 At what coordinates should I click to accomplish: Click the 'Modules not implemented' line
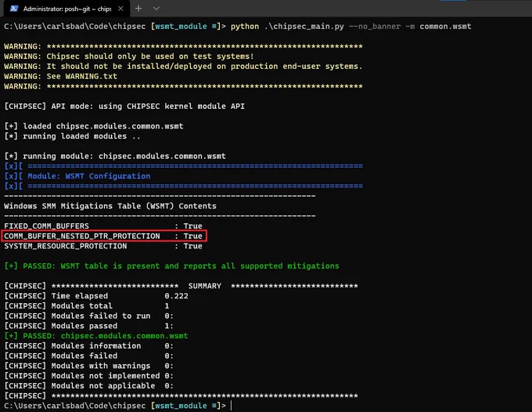click(89, 376)
